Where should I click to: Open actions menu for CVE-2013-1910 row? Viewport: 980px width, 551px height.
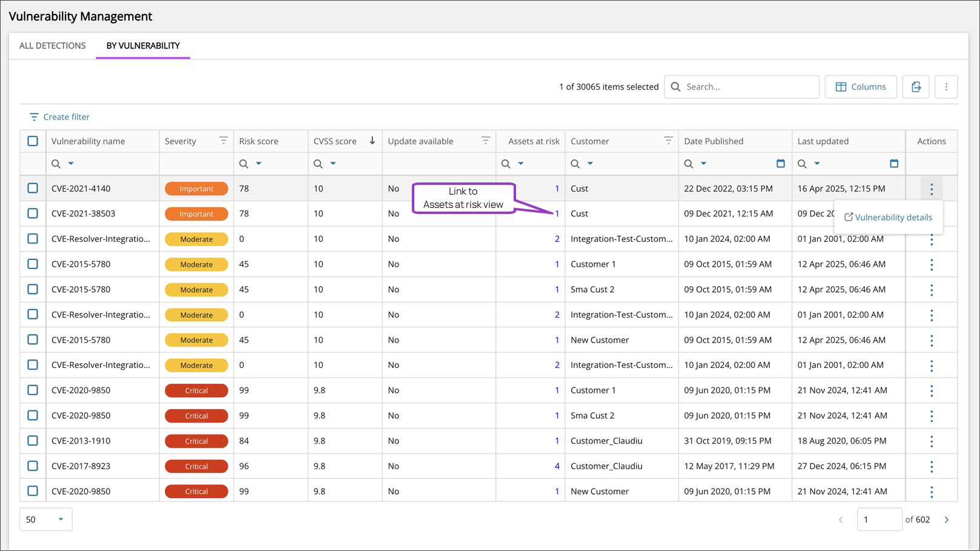point(932,441)
